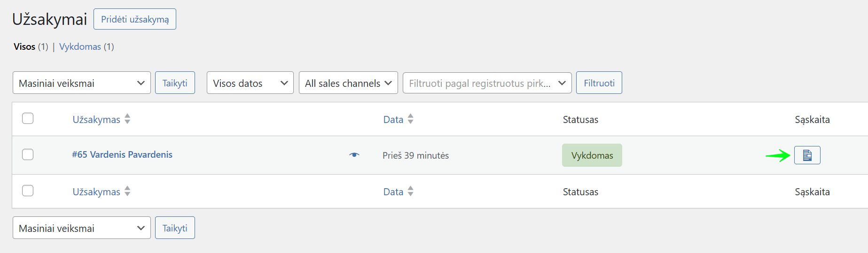The width and height of the screenshot is (868, 253).
Task: Sort by Data arrows in the table footer
Action: point(410,192)
